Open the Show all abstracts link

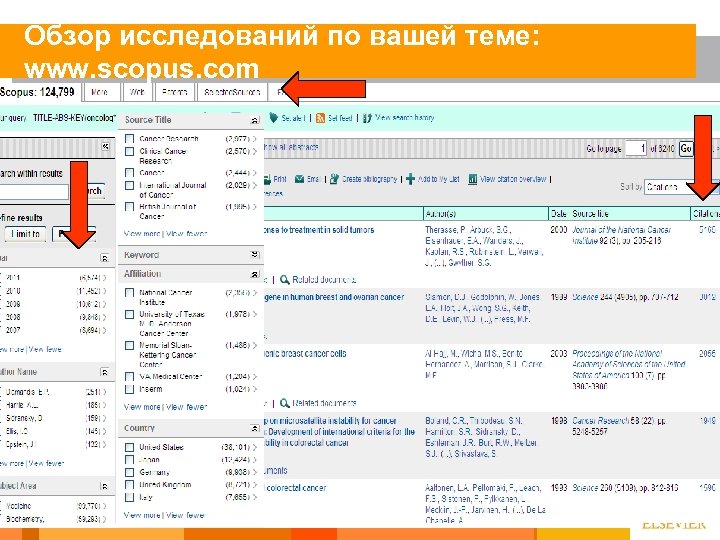(x=291, y=147)
